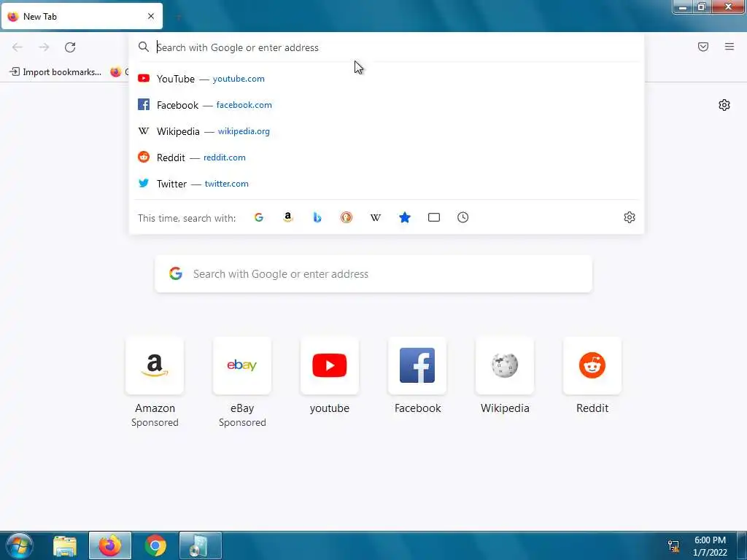Click the youtube.com link text
The width and height of the screenshot is (747, 560).
tap(239, 79)
